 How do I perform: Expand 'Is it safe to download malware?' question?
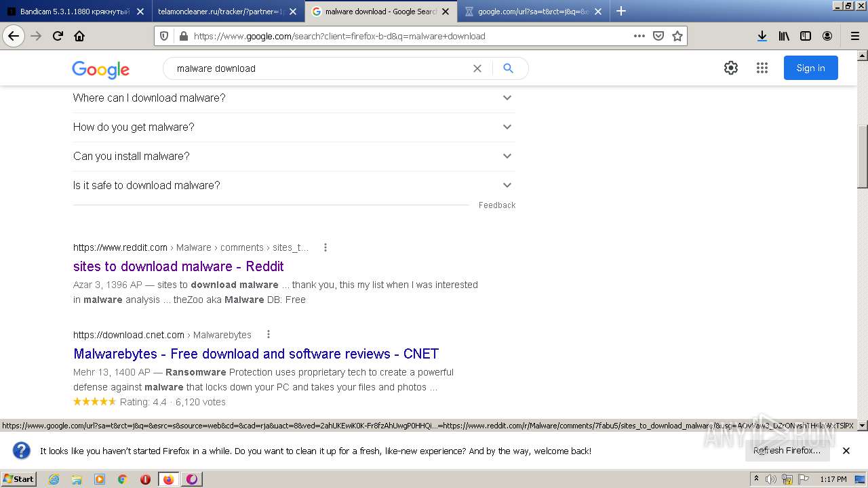[294, 185]
